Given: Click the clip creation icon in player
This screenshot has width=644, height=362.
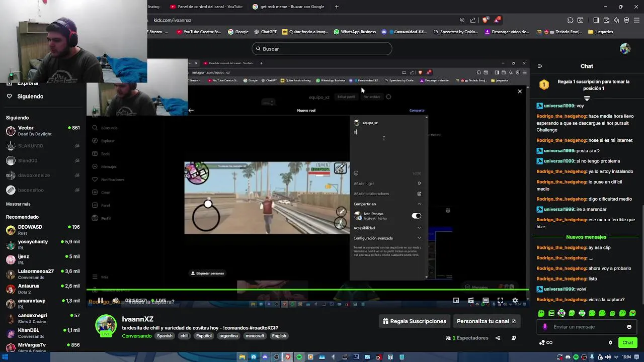Looking at the screenshot, I should 471,301.
